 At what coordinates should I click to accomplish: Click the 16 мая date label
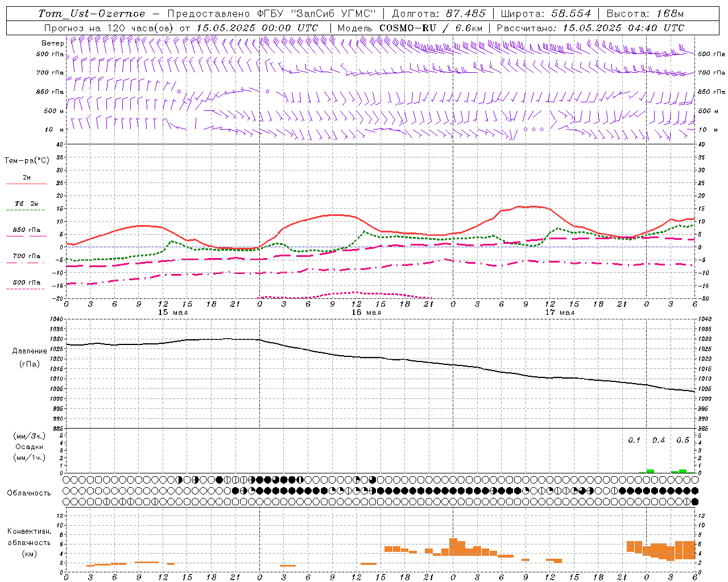point(366,313)
